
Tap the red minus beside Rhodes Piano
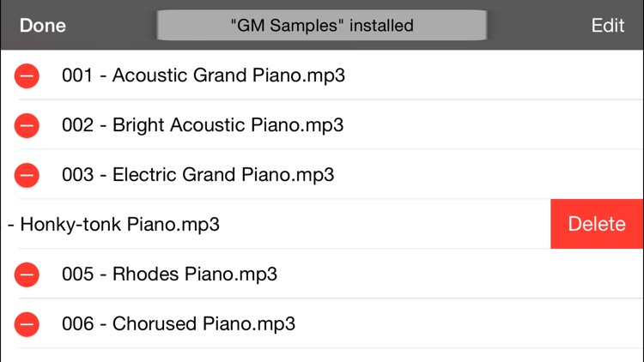(x=27, y=275)
